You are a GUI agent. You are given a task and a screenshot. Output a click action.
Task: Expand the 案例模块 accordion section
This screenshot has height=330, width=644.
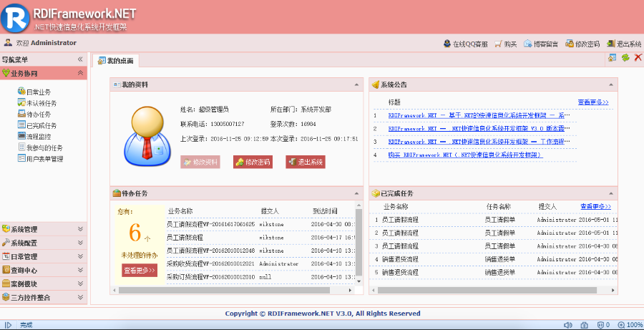coord(80,283)
